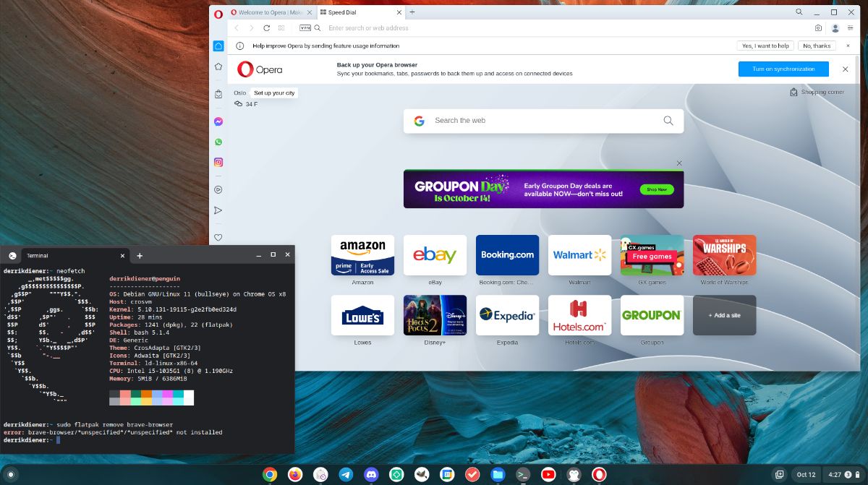Dismiss feature usage with No, thanks
Screen dimensions: 868x485
pyautogui.click(x=817, y=46)
